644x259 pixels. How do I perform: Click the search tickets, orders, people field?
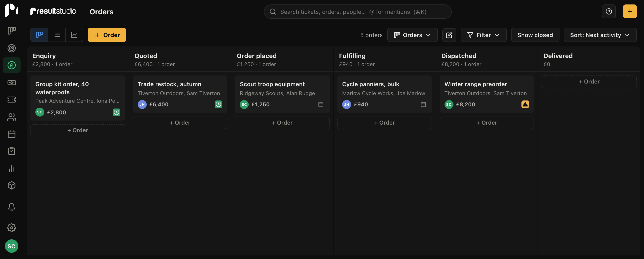pyautogui.click(x=358, y=11)
